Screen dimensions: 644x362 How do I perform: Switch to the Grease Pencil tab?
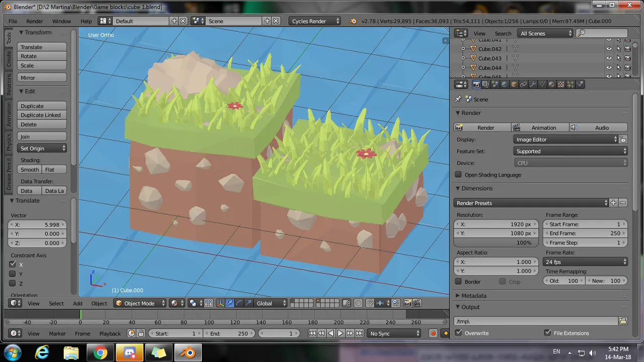tap(9, 174)
